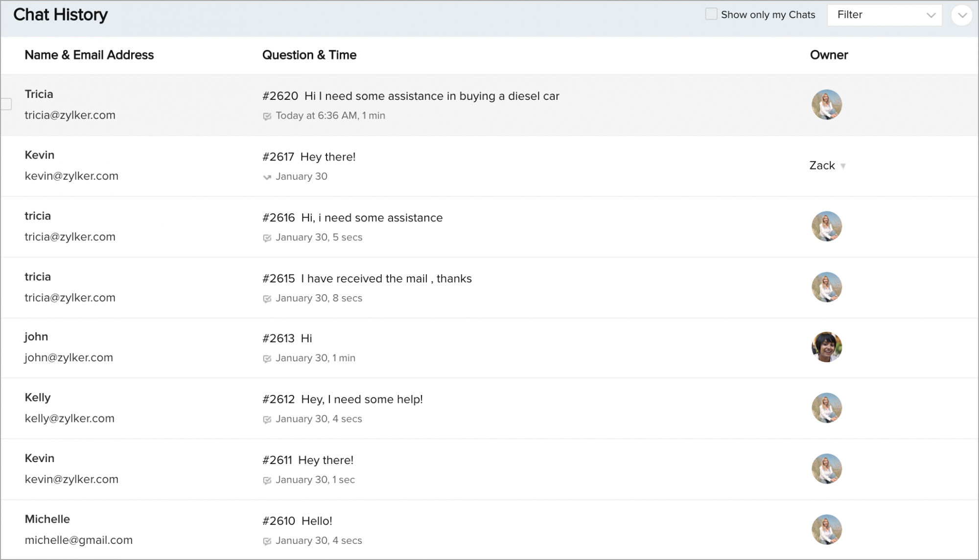
Task: Click missed-chat icon next to January 30 on #2617
Action: 267,177
